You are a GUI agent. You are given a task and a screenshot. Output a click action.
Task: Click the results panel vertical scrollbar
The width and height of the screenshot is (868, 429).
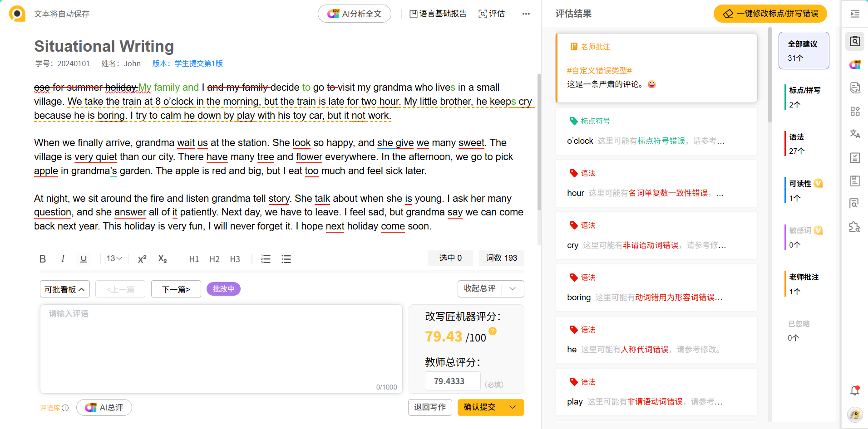tap(769, 75)
